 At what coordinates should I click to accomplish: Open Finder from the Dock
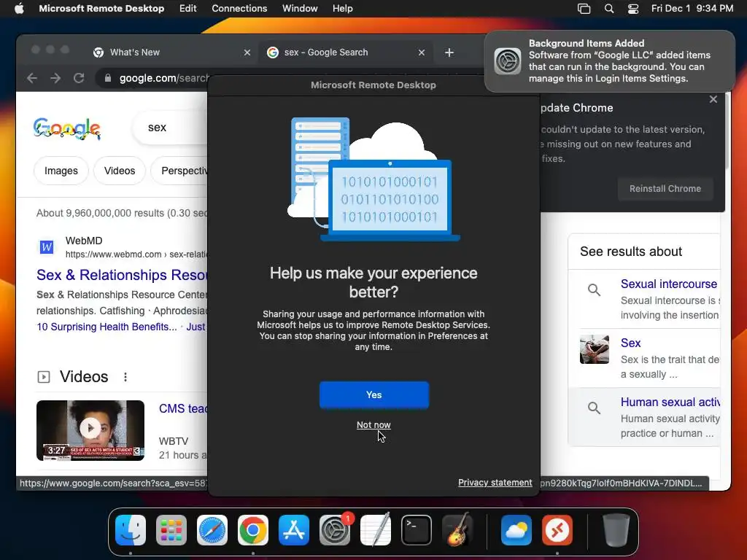(x=131, y=530)
